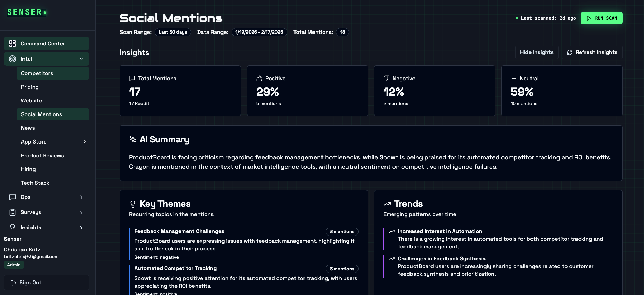Image resolution: width=644 pixels, height=295 pixels.
Task: Click the AI Summary sparkle icon
Action: (133, 139)
